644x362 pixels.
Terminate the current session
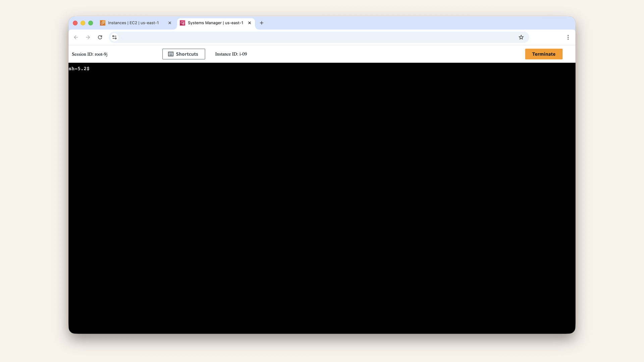[544, 54]
